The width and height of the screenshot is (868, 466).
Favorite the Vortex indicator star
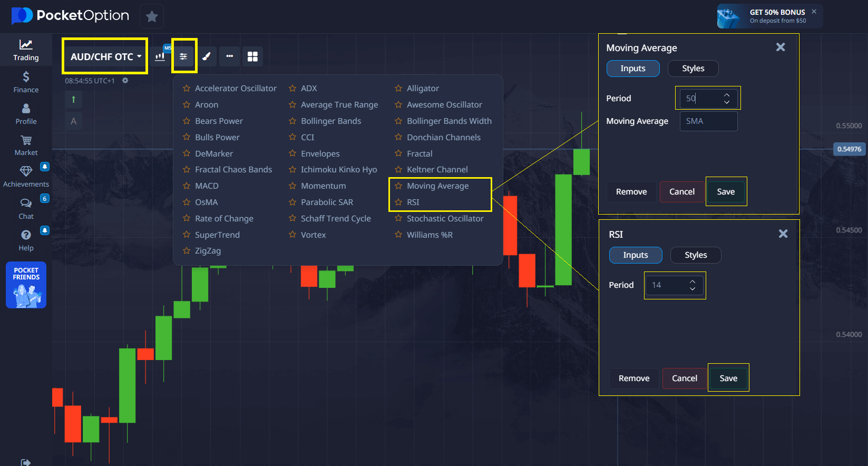coord(292,235)
